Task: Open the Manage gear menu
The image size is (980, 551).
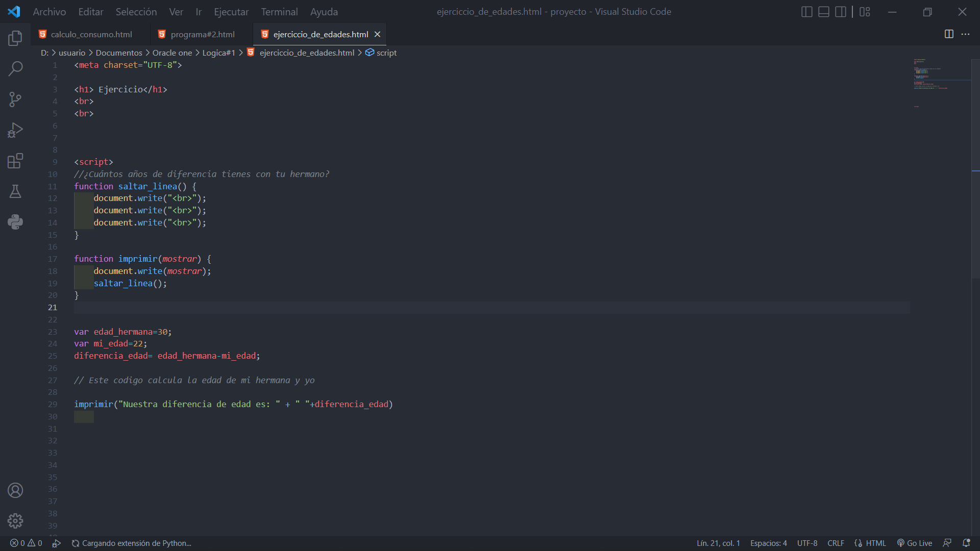Action: (15, 521)
